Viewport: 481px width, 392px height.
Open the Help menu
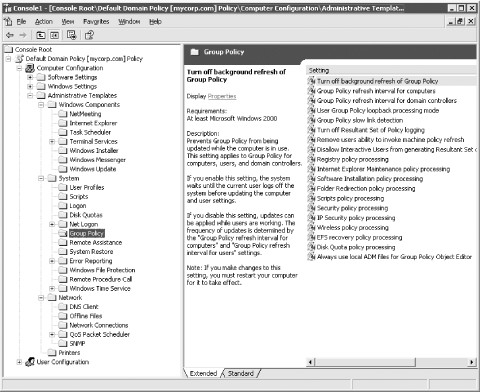coord(155,22)
